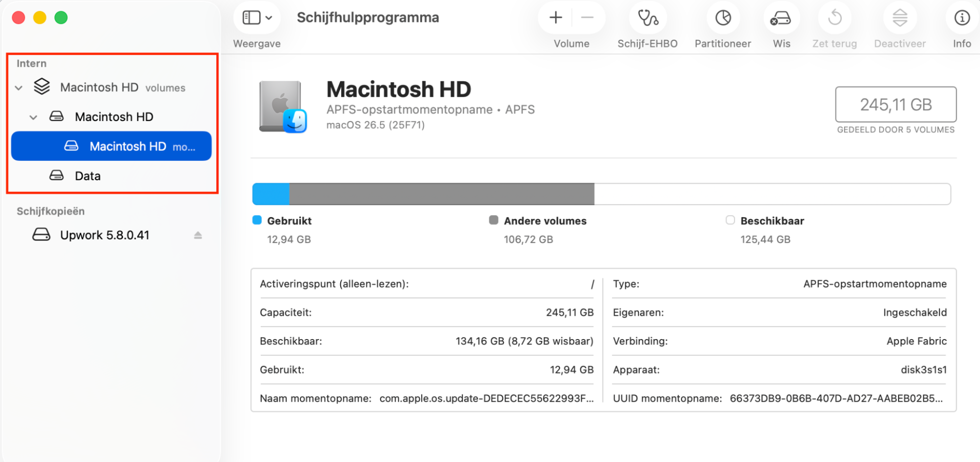Image resolution: width=980 pixels, height=462 pixels.
Task: Click the blue Gebruikt legend swatch
Action: click(x=257, y=220)
